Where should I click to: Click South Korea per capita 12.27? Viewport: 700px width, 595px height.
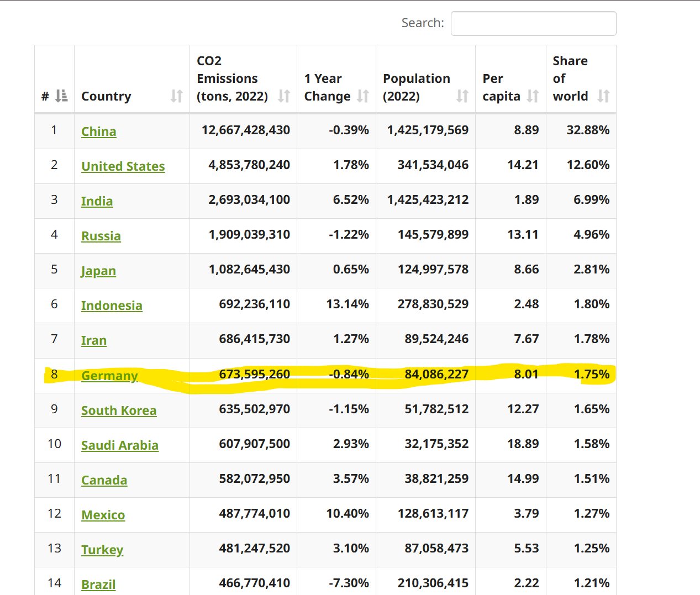(523, 409)
